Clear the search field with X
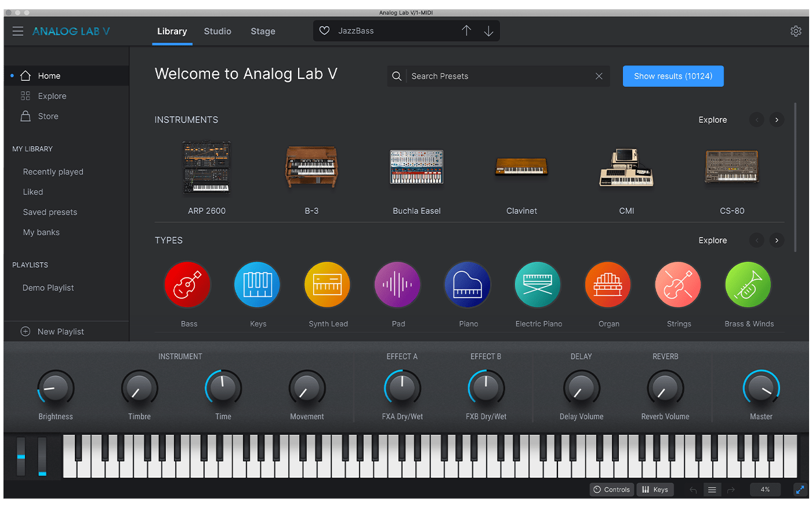Image resolution: width=812 pixels, height=508 pixels. click(599, 76)
